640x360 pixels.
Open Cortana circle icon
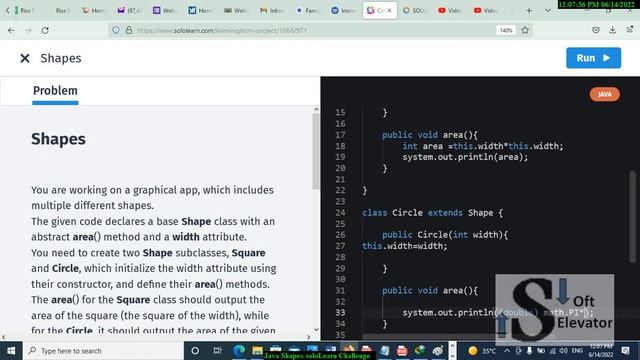pyautogui.click(x=195, y=351)
